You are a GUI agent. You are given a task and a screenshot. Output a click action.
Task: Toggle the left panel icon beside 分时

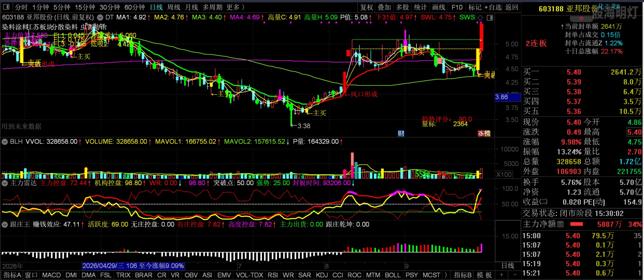[6, 7]
